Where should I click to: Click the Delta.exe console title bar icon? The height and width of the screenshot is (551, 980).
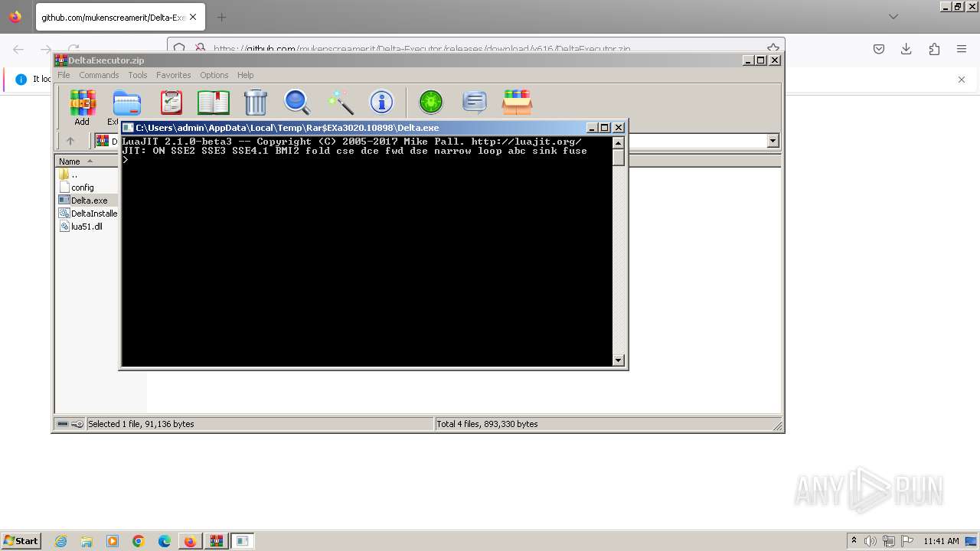point(128,128)
